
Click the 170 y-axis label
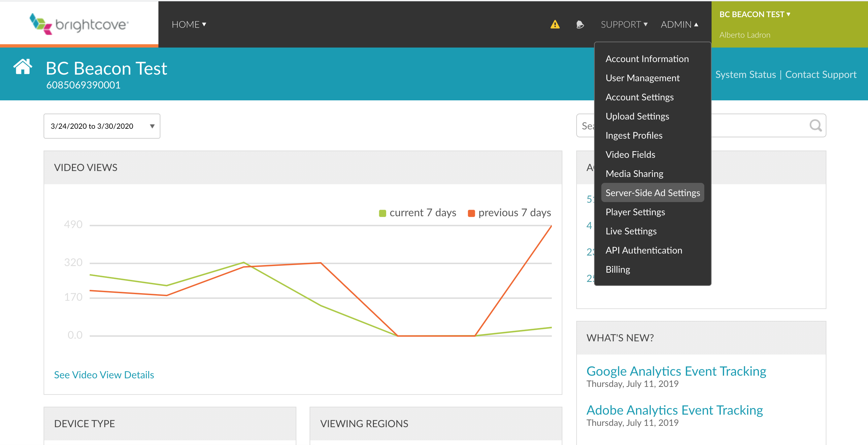[73, 297]
